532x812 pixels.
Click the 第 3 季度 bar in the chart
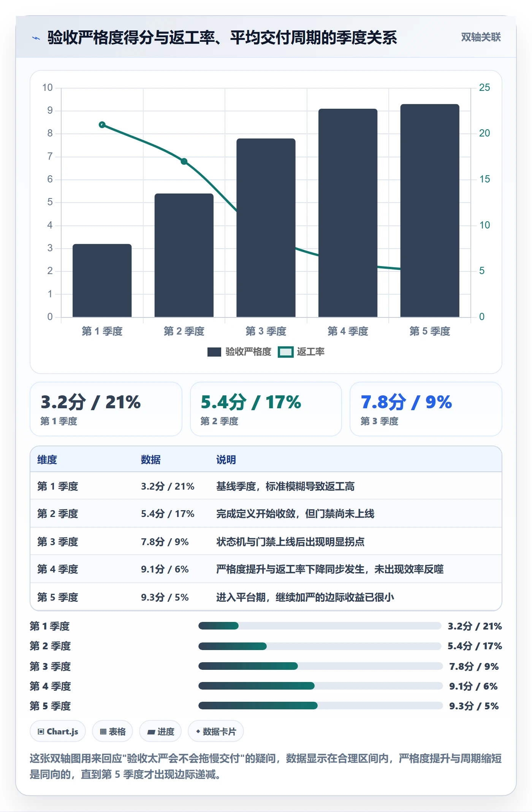266,227
